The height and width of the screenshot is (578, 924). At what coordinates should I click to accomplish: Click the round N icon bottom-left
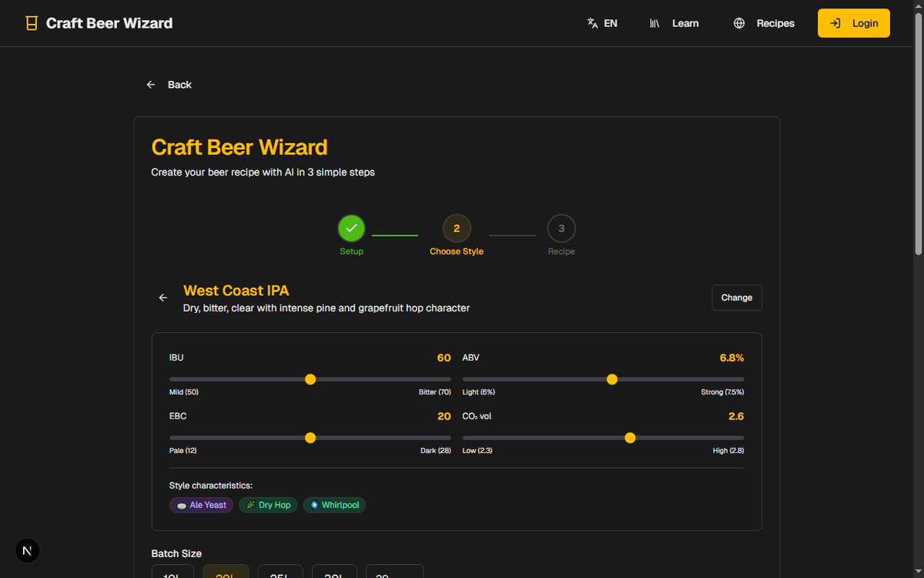click(x=27, y=550)
